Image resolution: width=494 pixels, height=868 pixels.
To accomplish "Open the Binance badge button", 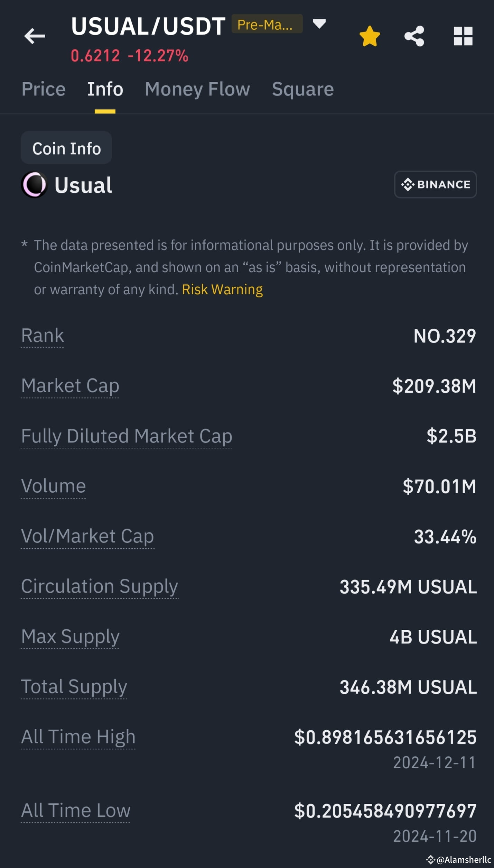I will [435, 184].
